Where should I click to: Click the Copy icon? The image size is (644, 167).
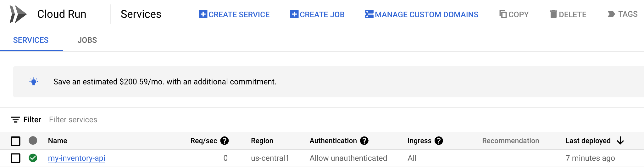[503, 14]
